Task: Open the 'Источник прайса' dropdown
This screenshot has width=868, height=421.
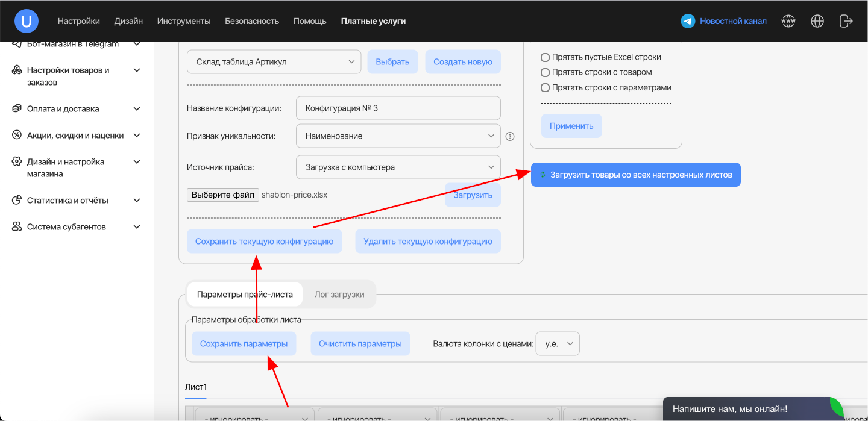Action: 398,167
